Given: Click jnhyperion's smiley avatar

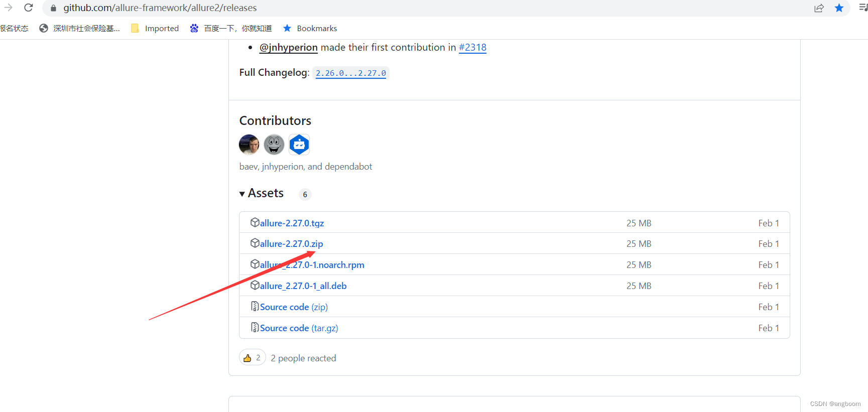Looking at the screenshot, I should click(274, 145).
